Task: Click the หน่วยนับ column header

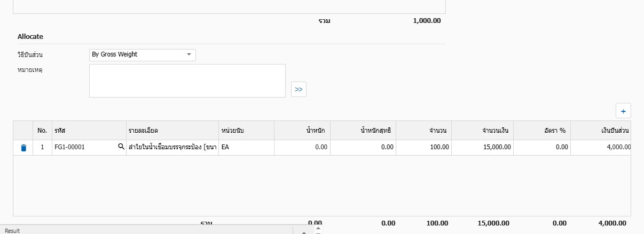Action: (246, 130)
